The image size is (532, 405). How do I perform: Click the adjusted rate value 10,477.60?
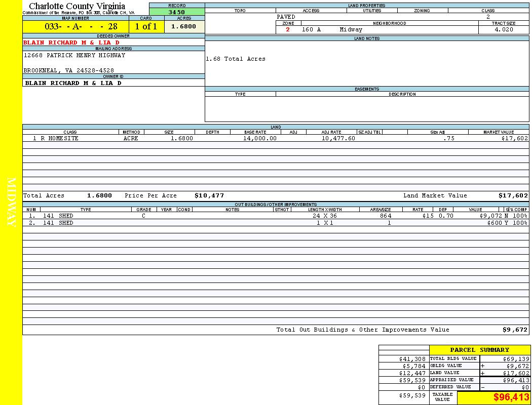338,138
